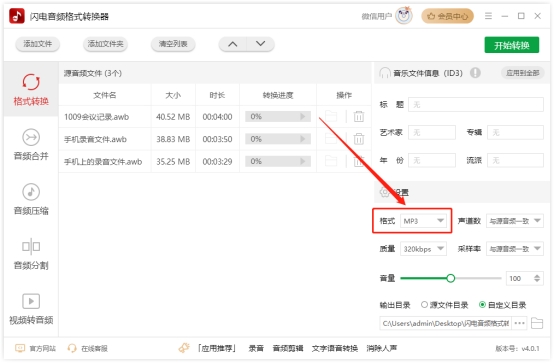Click the 录音 recommended app link

click(x=256, y=349)
